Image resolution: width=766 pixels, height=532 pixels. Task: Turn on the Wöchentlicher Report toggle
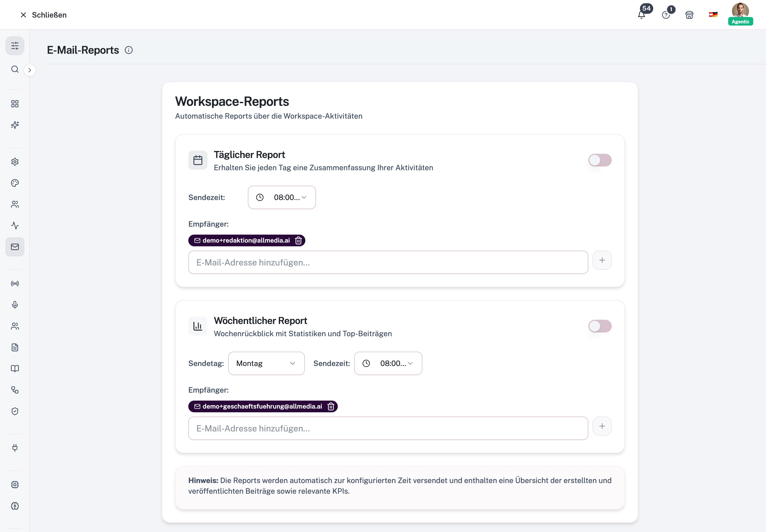[x=600, y=326]
